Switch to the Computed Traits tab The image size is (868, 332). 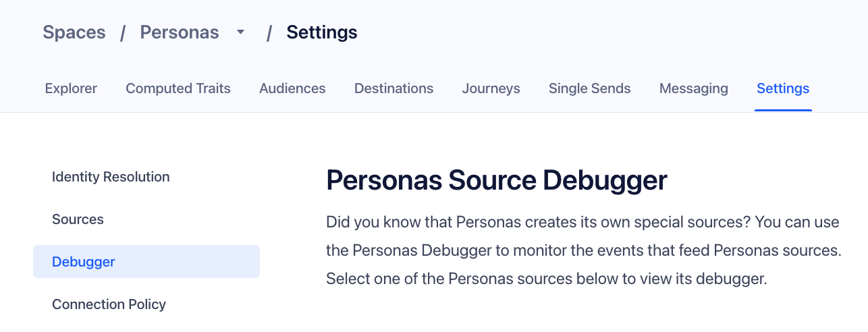[x=178, y=88]
